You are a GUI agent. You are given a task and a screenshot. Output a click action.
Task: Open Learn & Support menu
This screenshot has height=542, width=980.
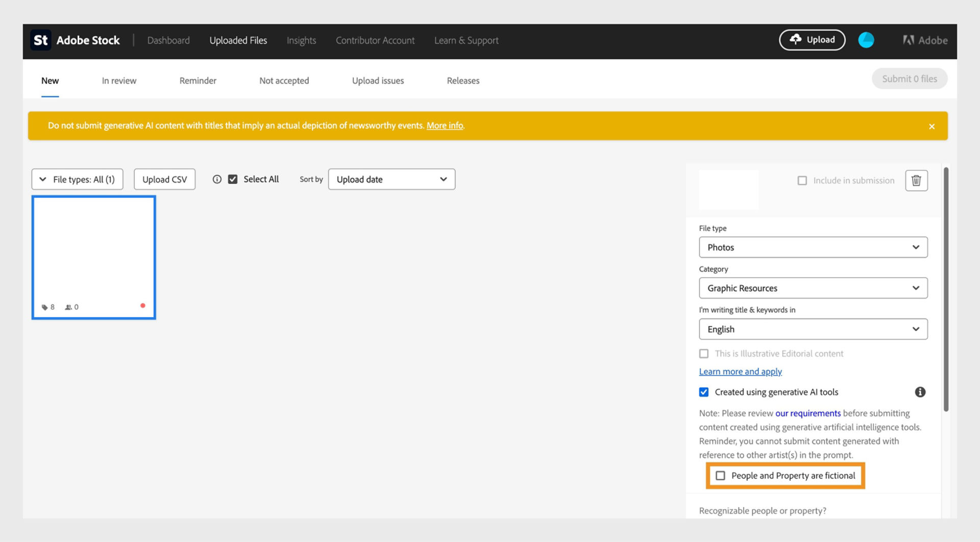(x=466, y=40)
